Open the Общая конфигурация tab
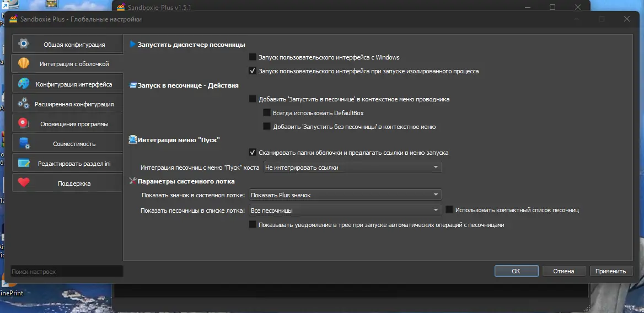This screenshot has width=644, height=313. [67, 44]
